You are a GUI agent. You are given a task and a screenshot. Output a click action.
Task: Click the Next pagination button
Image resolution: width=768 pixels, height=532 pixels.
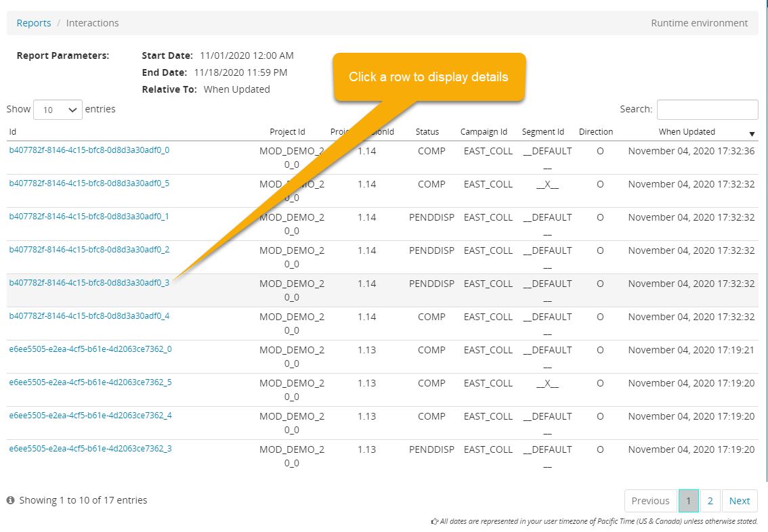point(739,501)
